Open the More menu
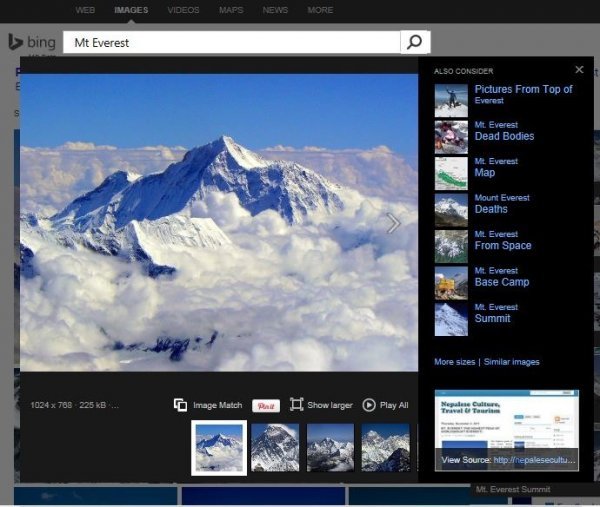This screenshot has height=507, width=600. [320, 10]
